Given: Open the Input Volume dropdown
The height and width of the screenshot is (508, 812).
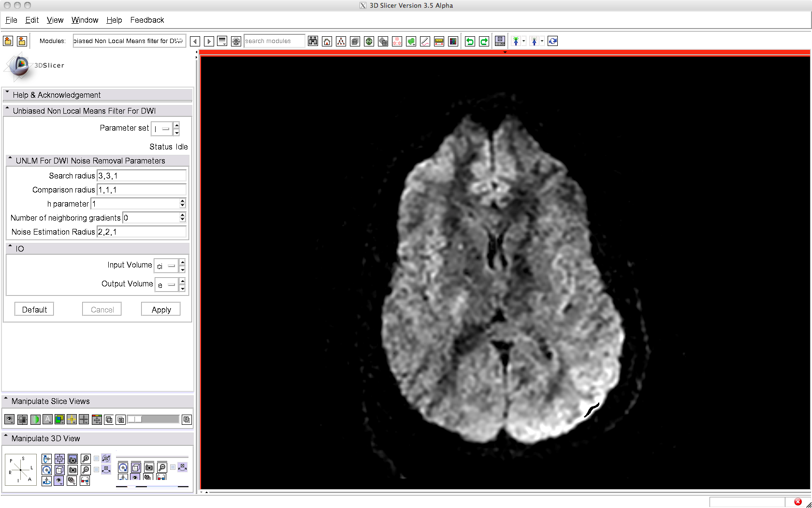Looking at the screenshot, I should (166, 266).
